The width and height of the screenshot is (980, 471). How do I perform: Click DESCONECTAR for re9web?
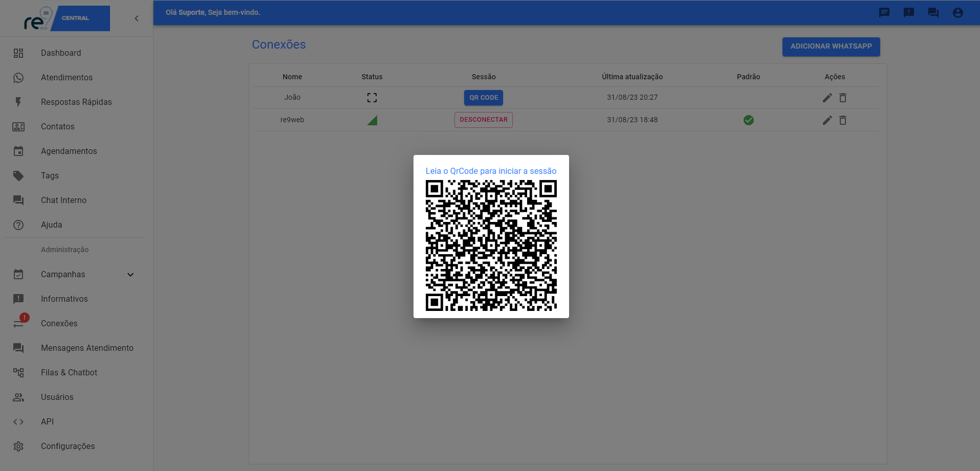484,120
